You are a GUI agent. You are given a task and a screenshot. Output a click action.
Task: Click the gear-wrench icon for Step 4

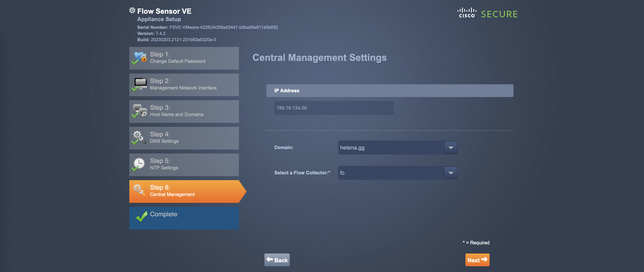tap(139, 137)
